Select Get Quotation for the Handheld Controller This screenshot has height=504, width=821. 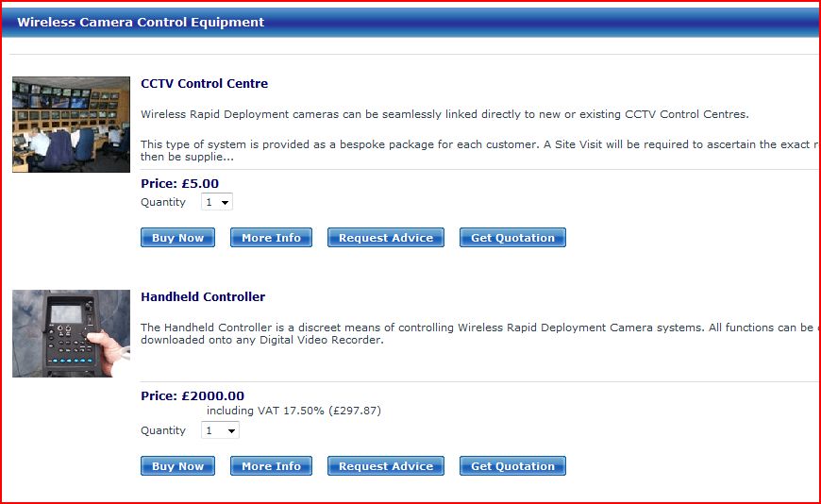click(x=512, y=466)
